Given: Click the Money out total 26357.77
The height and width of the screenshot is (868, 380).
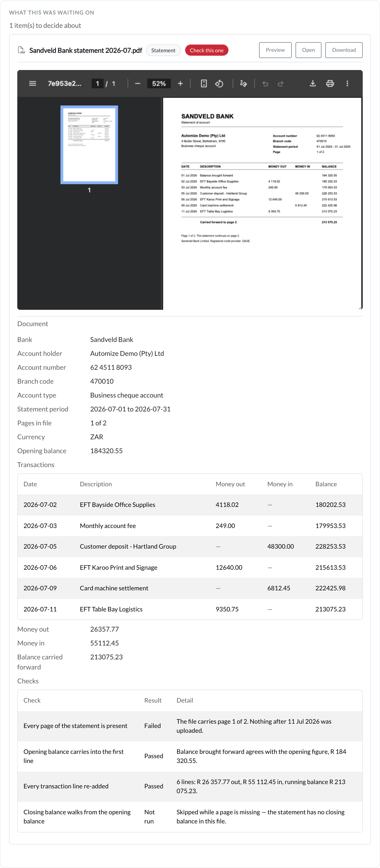Looking at the screenshot, I should 104,629.
